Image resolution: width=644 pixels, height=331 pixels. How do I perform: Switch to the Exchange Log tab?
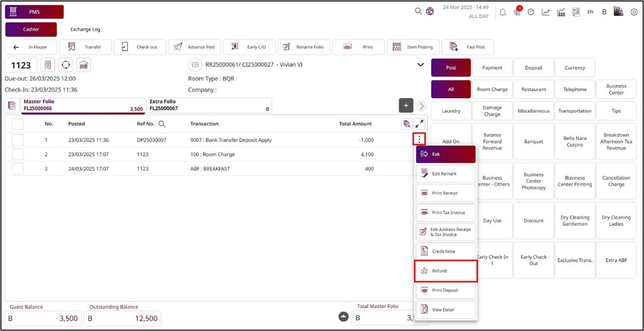[x=85, y=29]
